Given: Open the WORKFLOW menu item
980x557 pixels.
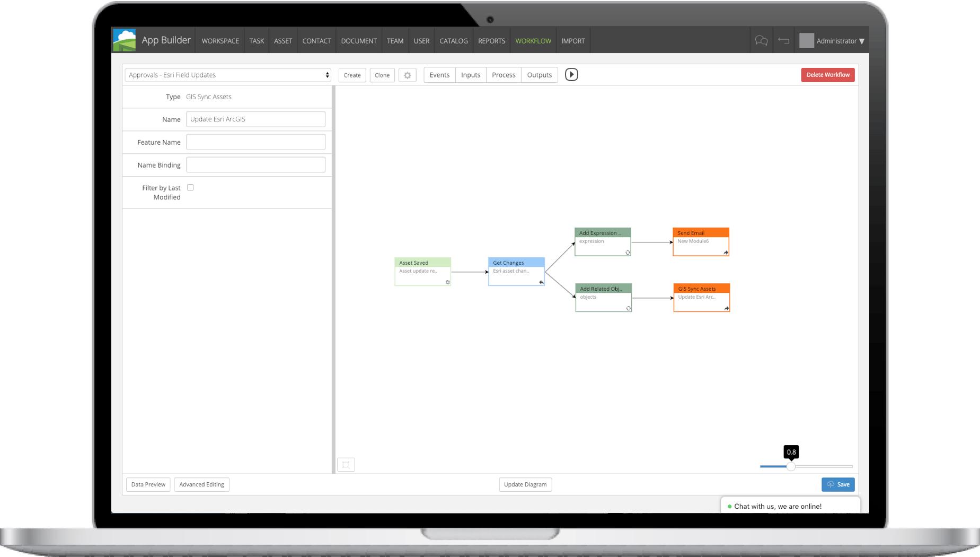Looking at the screenshot, I should tap(533, 40).
